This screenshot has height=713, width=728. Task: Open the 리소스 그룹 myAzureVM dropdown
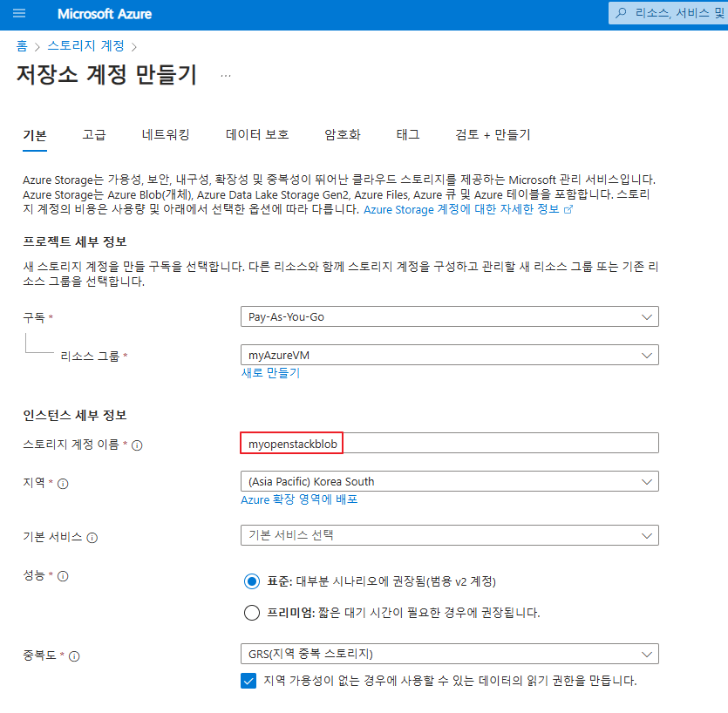pos(449,355)
